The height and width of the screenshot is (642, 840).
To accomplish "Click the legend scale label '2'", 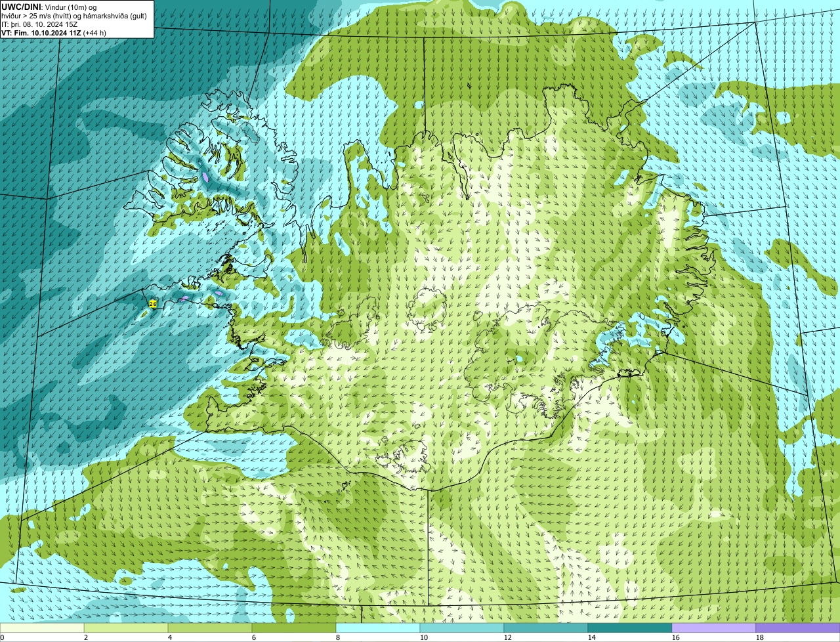I will pyautogui.click(x=86, y=637).
